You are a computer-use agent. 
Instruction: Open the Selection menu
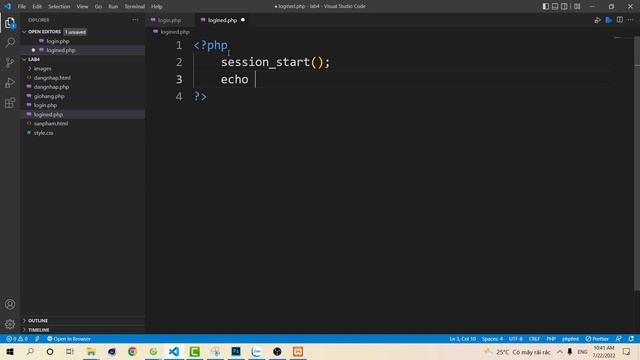tap(59, 7)
